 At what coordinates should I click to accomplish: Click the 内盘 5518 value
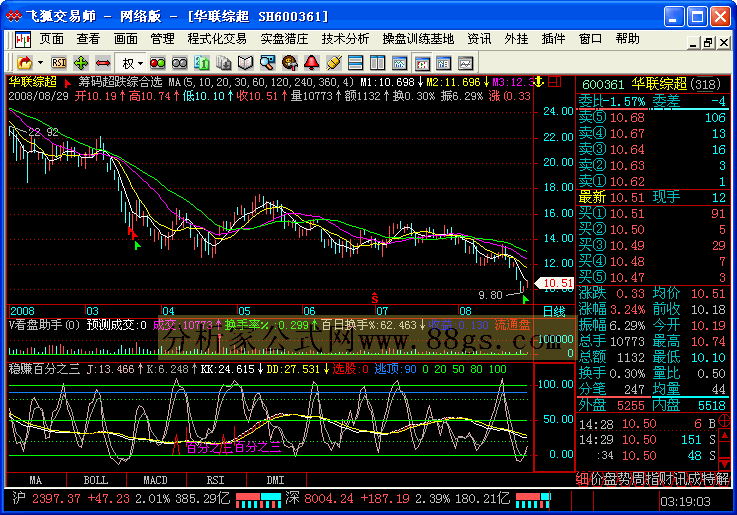(x=712, y=406)
